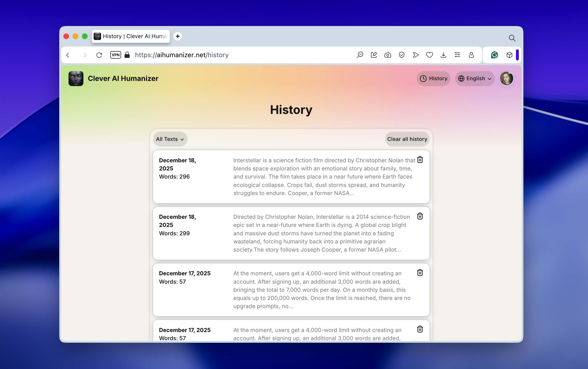Viewport: 588px width, 369px height.
Task: Click the send-to-device arrow icon
Action: pos(416,55)
